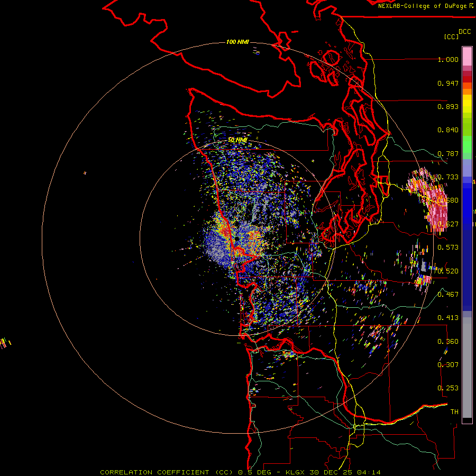Select the 0.787 color scale value

448,153
